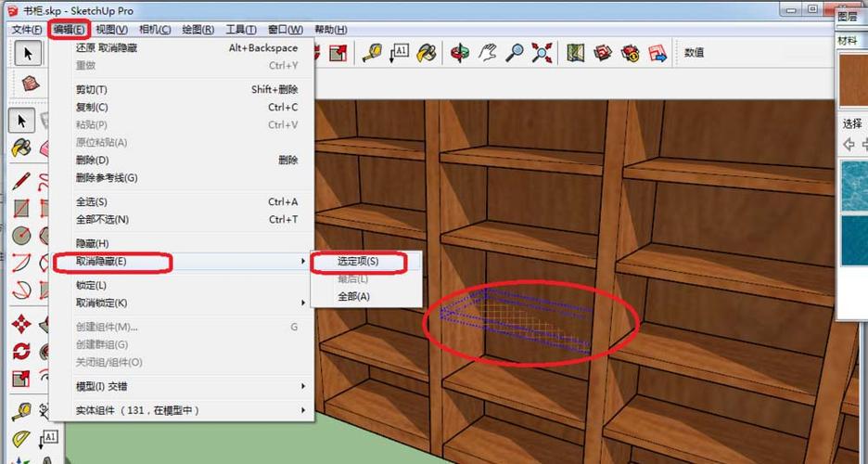The image size is (868, 464).
Task: Select the Pencil line tool
Action: [x=21, y=181]
